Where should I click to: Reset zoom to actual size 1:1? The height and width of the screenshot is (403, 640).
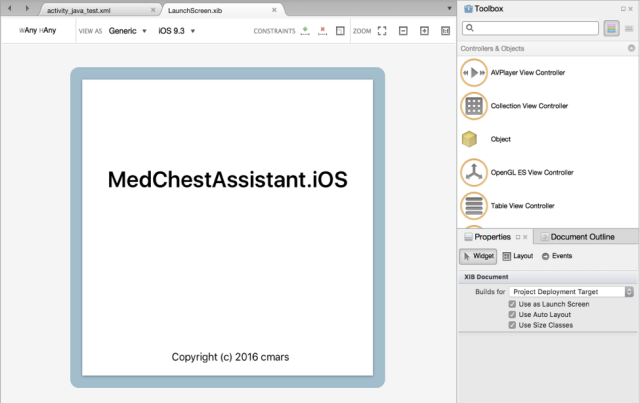(445, 31)
